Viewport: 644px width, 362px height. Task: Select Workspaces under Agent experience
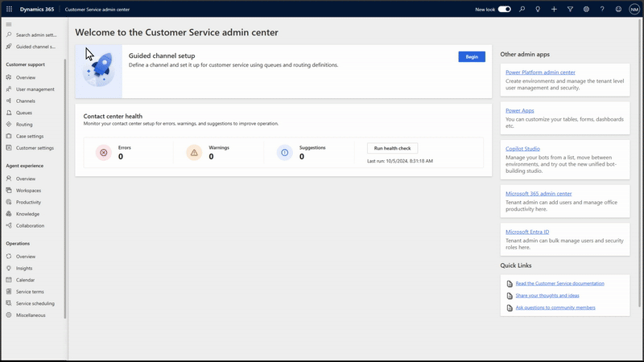tap(28, 191)
